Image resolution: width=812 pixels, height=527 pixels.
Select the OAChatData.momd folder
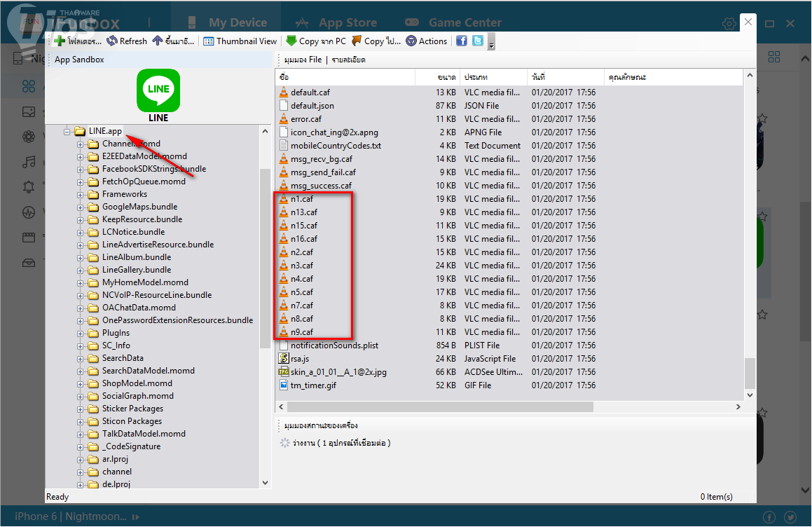click(x=139, y=307)
